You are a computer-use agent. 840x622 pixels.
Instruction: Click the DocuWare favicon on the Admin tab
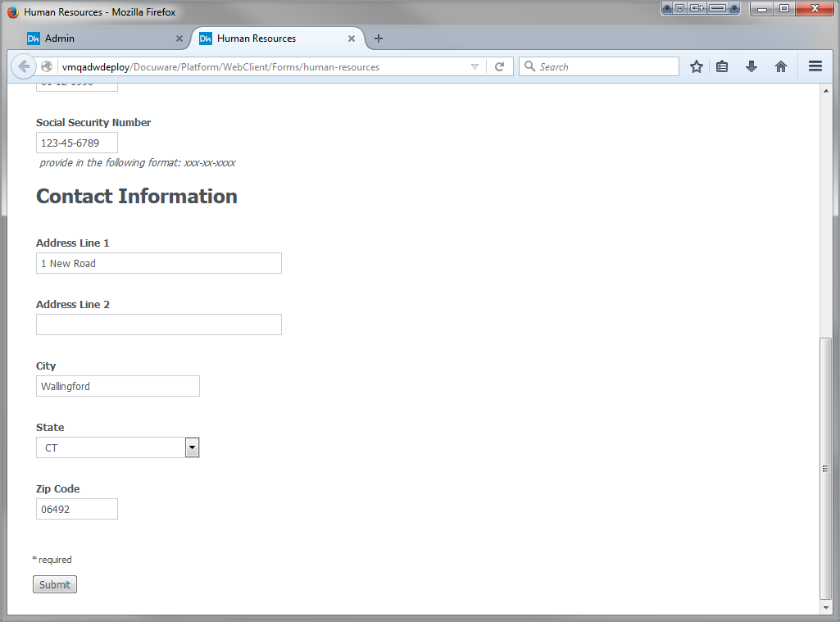click(x=34, y=38)
